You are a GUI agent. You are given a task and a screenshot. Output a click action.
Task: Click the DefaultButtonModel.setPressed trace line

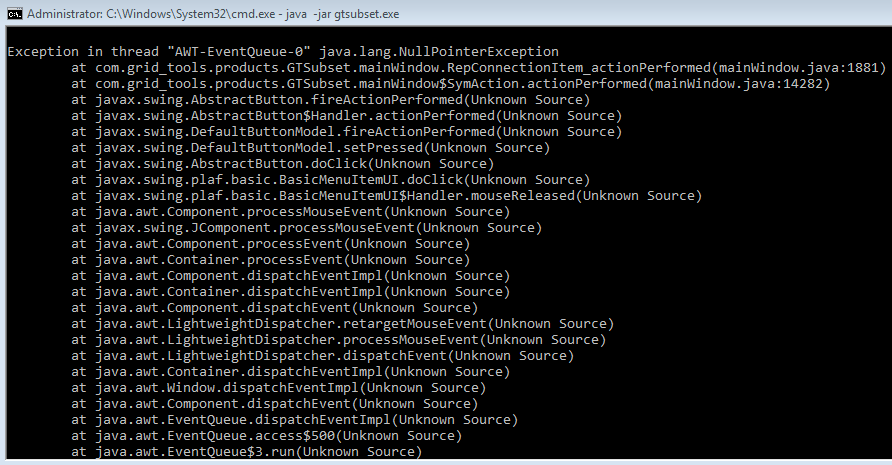[310, 147]
